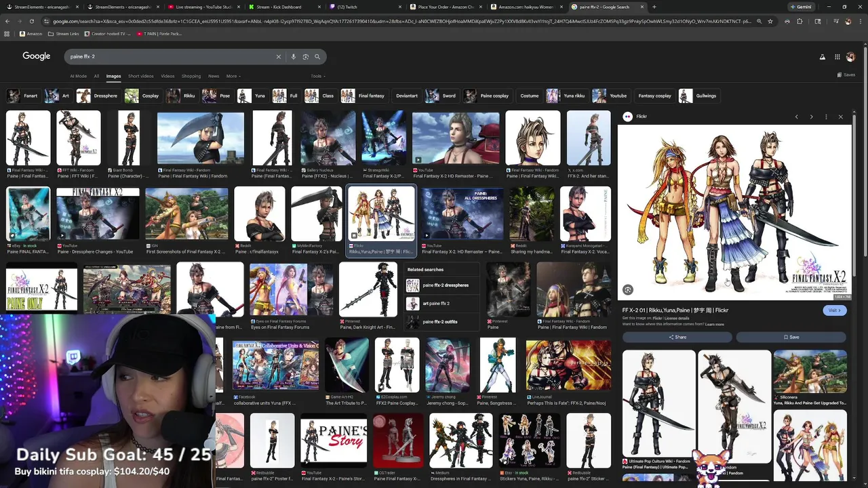Open a new browser tab

click(x=654, y=7)
